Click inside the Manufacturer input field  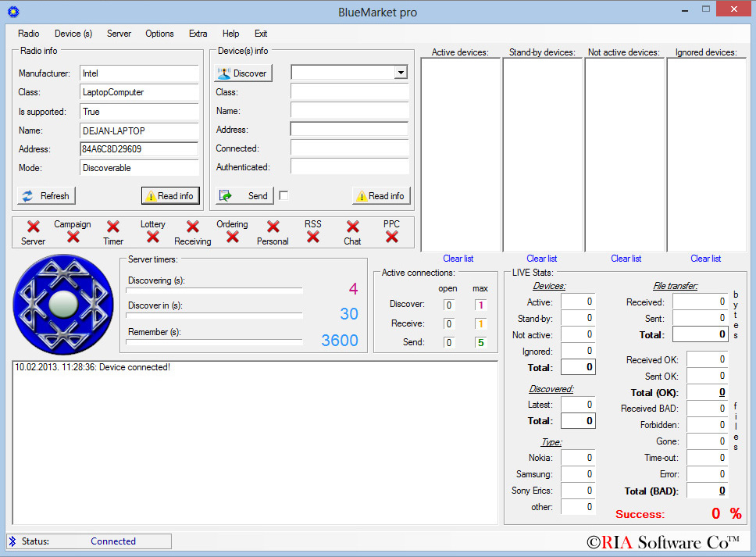(139, 73)
